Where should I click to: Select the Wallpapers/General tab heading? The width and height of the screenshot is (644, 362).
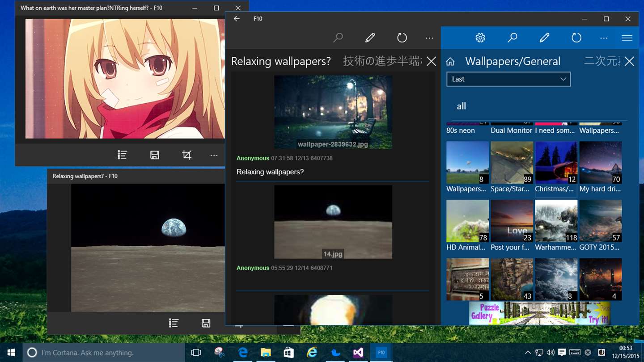[x=513, y=61]
